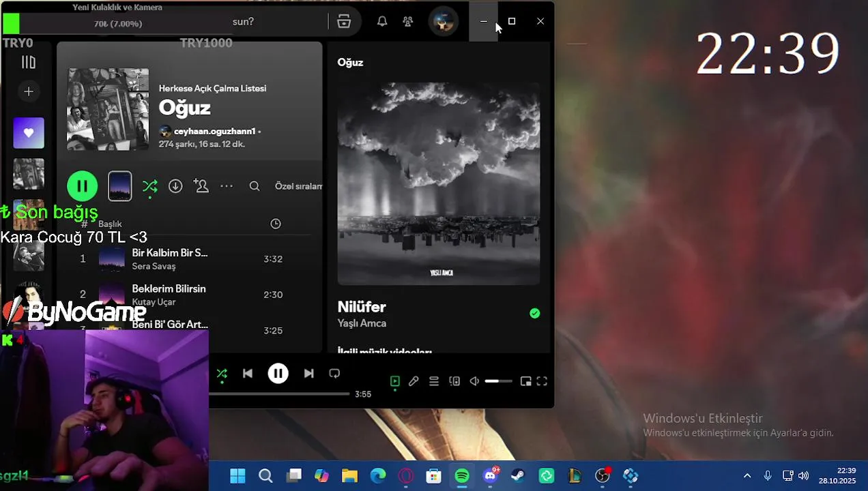Create a new playlist with plus icon
Image resolution: width=868 pixels, height=491 pixels.
point(29,91)
